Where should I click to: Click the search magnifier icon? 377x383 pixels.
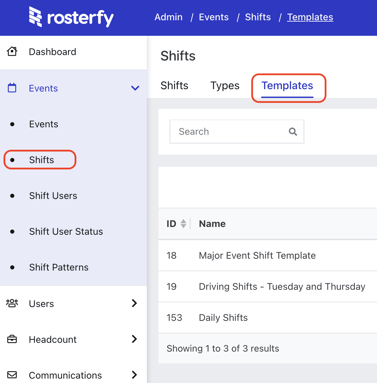293,132
